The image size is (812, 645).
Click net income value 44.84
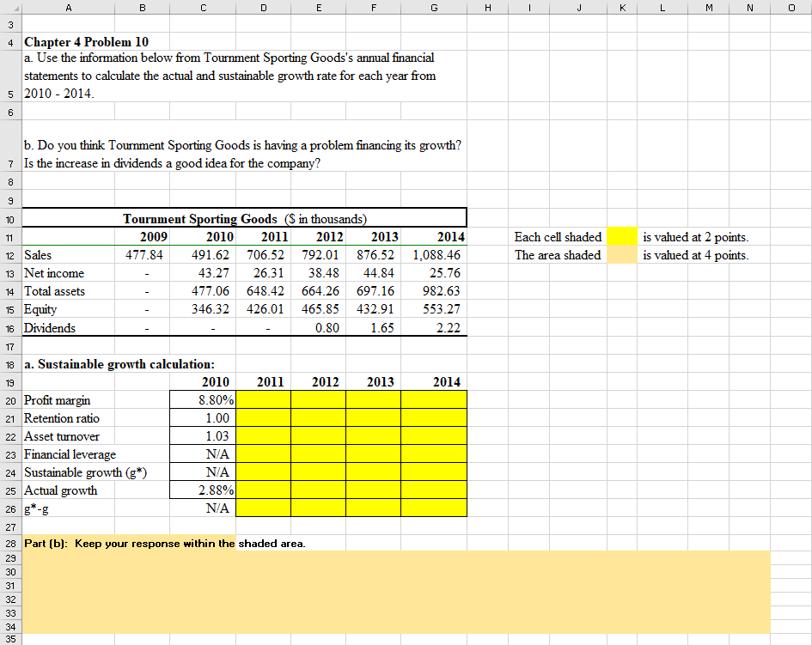click(379, 273)
